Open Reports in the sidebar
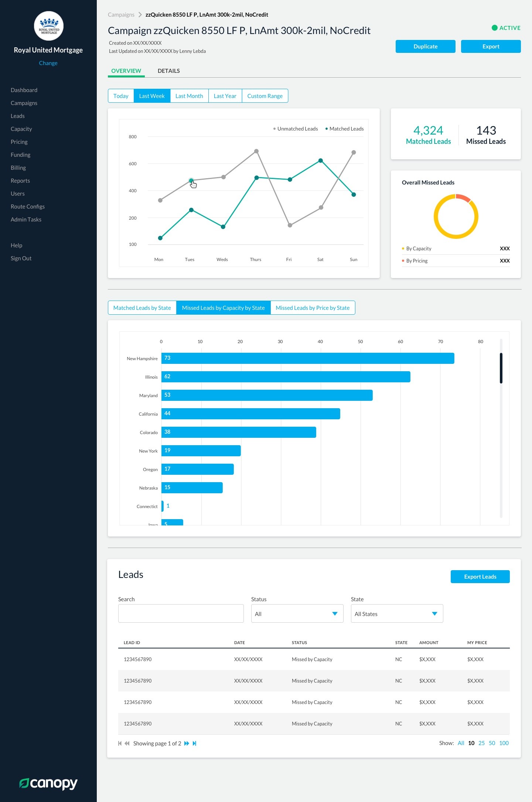Image resolution: width=532 pixels, height=802 pixels. pos(20,180)
